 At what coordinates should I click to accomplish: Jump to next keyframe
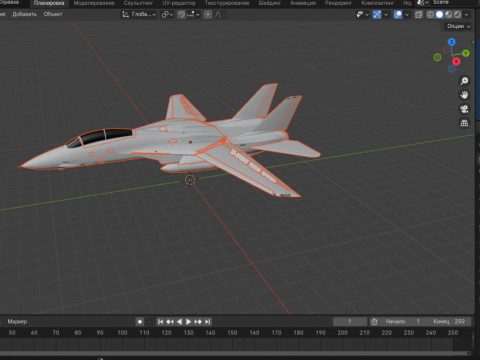click(x=198, y=322)
